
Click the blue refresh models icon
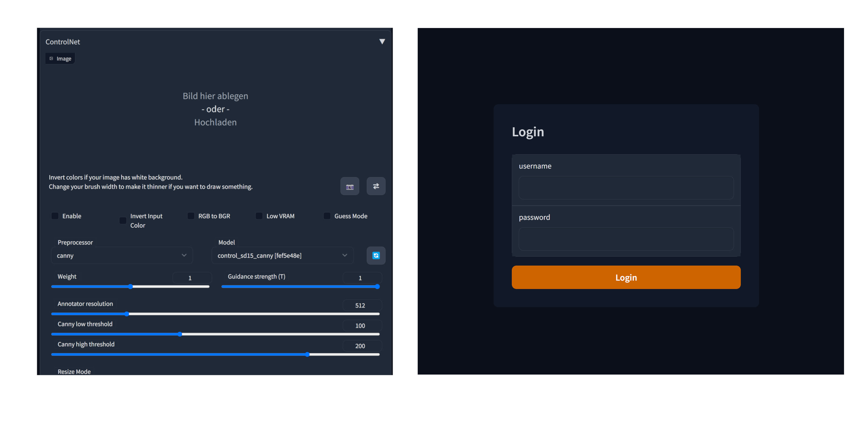click(x=376, y=255)
